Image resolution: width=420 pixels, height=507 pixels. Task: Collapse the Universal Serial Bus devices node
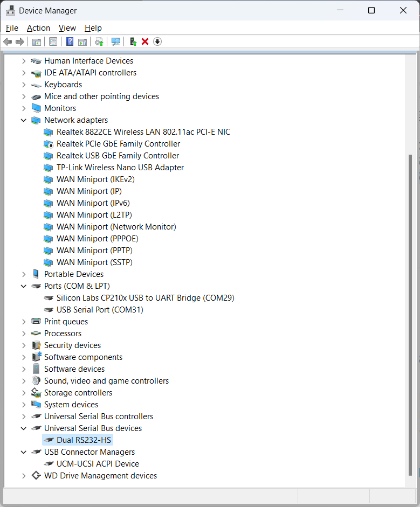pyautogui.click(x=24, y=428)
